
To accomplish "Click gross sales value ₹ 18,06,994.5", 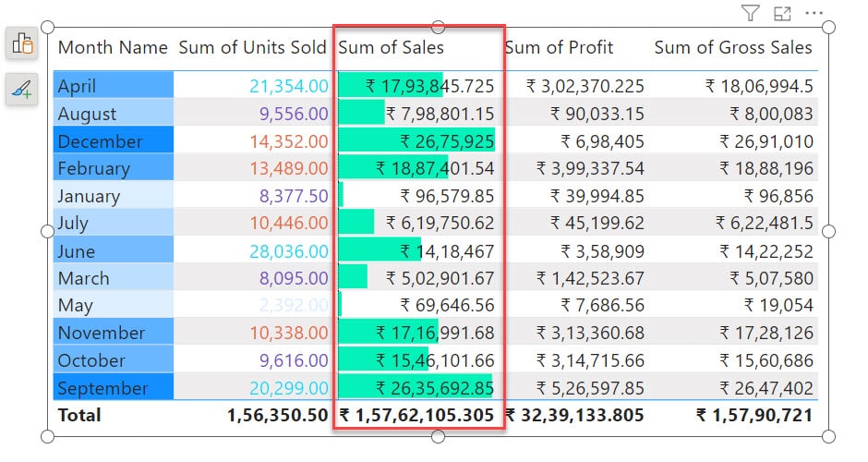I will (x=759, y=86).
